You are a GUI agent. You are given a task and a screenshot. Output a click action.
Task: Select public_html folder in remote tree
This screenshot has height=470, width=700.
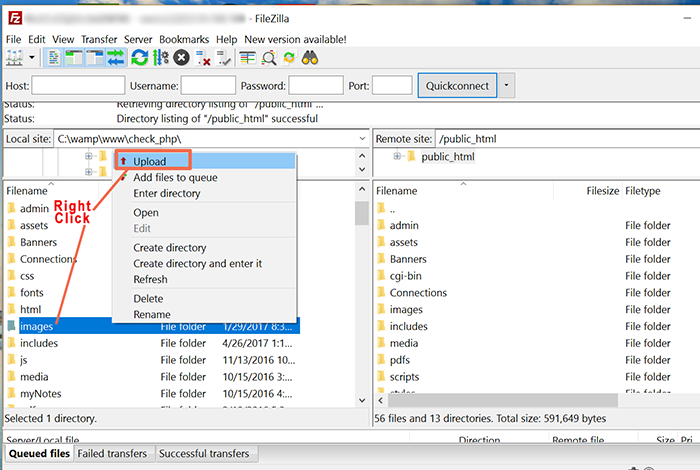(448, 157)
